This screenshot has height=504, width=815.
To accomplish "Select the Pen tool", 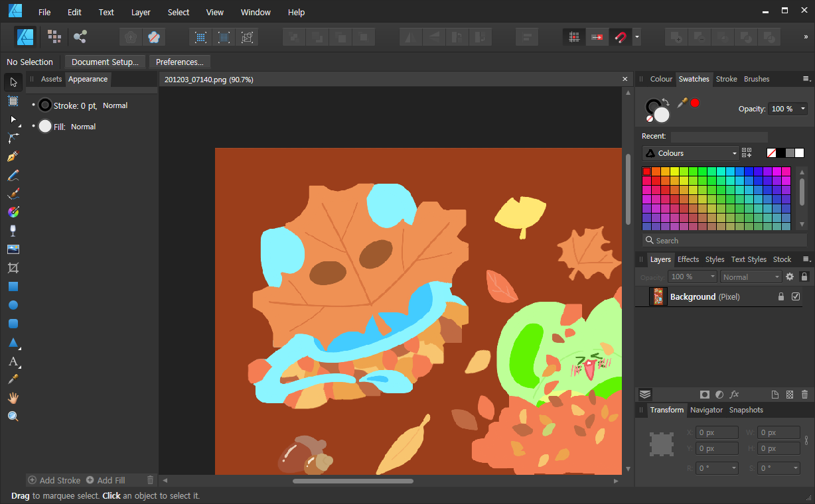I will coord(13,157).
